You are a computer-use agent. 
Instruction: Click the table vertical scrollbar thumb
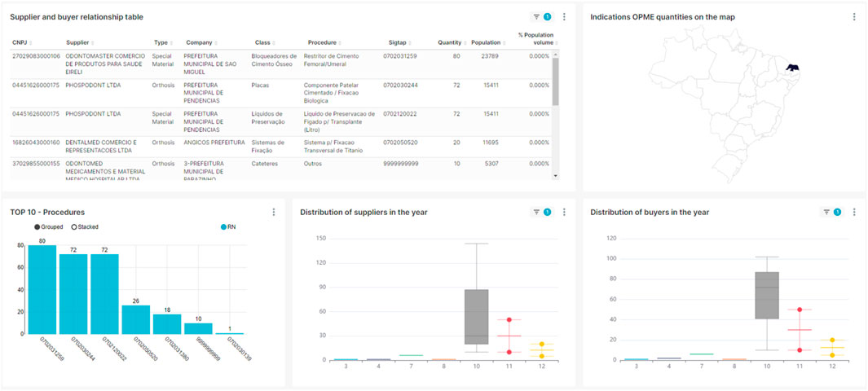click(556, 81)
